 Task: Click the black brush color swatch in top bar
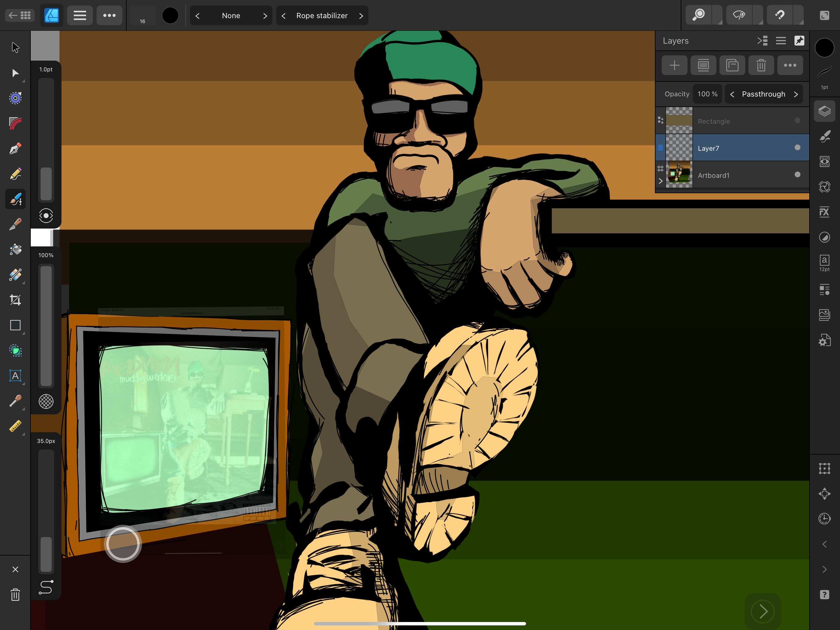point(170,16)
